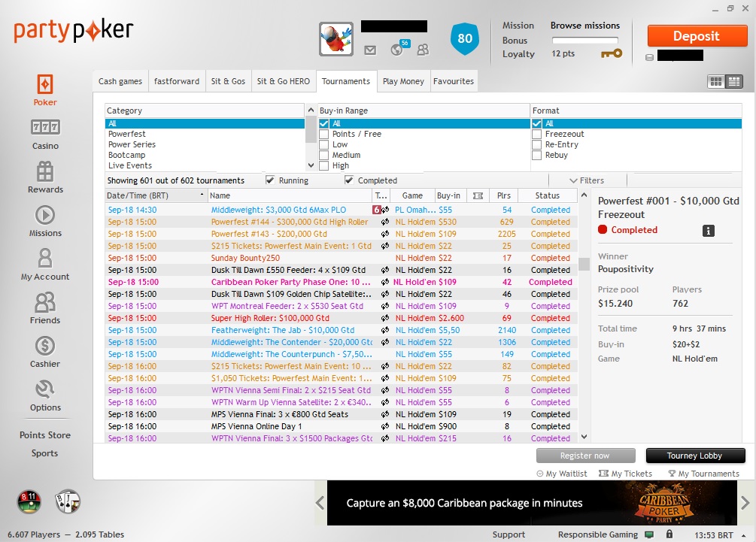Screen dimensions: 756x542
Task: Click tournament list scroll down arrow
Action: tap(584, 437)
